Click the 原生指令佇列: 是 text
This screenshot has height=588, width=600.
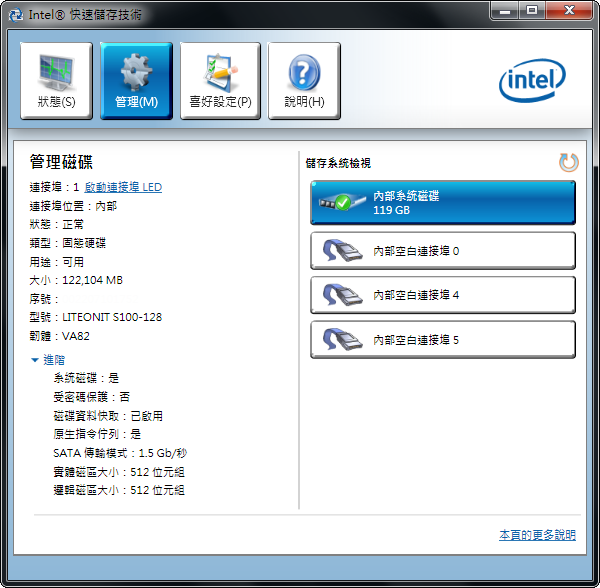(x=97, y=434)
